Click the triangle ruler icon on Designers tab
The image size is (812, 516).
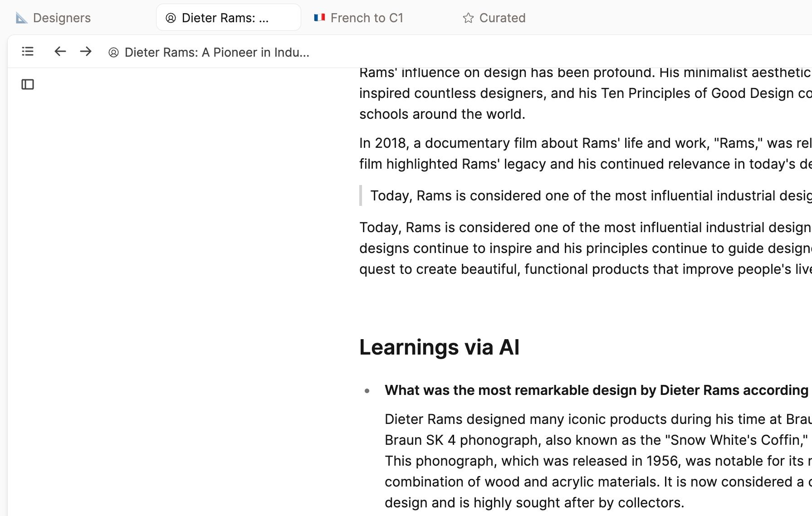click(x=21, y=18)
